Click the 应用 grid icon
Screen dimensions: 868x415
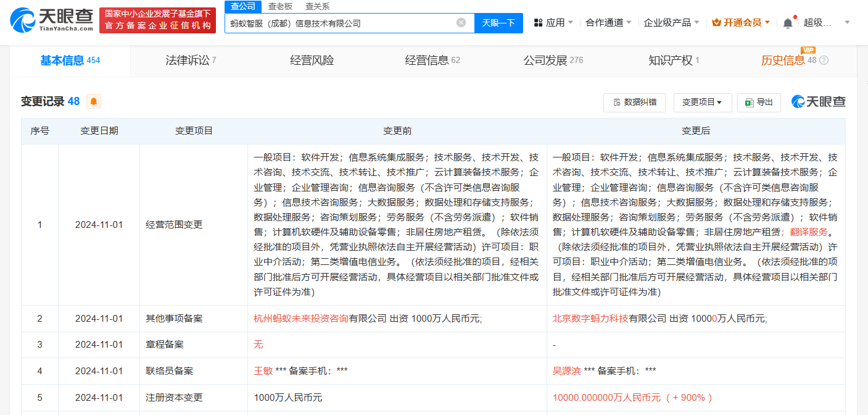coord(538,22)
